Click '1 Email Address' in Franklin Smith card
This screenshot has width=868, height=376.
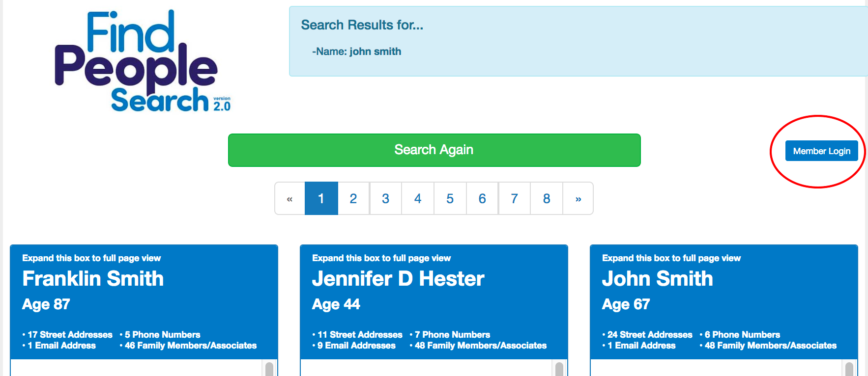click(x=61, y=346)
